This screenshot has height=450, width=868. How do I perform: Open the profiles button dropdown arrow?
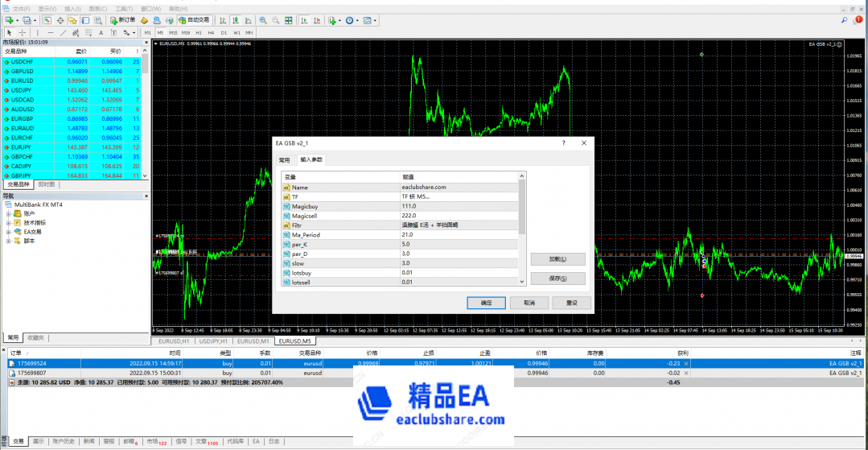[x=35, y=20]
